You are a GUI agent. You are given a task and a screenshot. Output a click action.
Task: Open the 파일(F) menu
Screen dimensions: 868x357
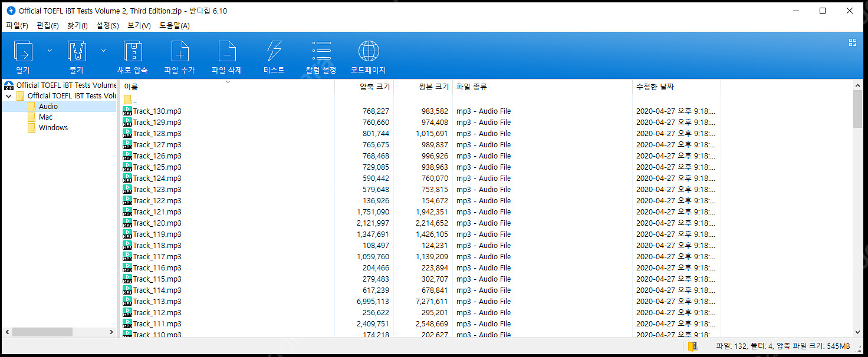tap(17, 25)
